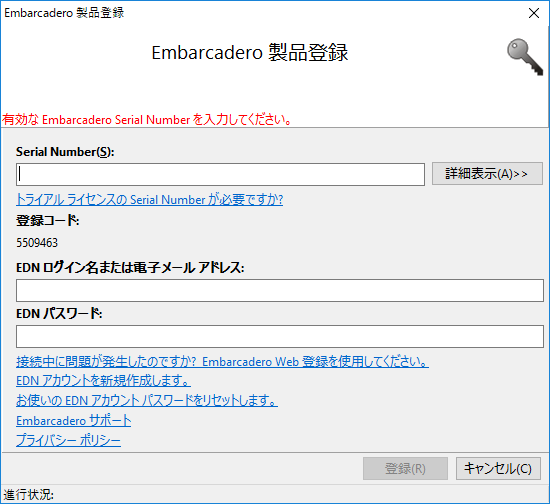Visit the Embarcadero サポート link
Image resolution: width=550 pixels, height=504 pixels.
74,420
